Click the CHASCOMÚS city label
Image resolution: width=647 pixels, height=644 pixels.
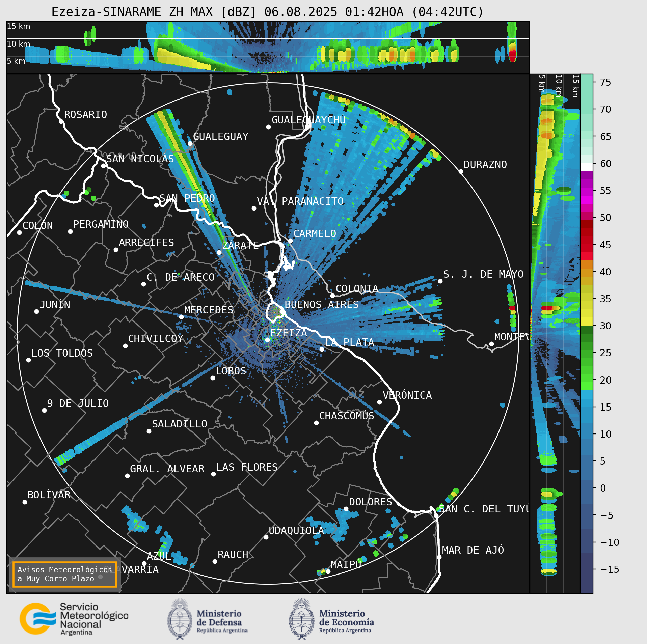(x=347, y=416)
